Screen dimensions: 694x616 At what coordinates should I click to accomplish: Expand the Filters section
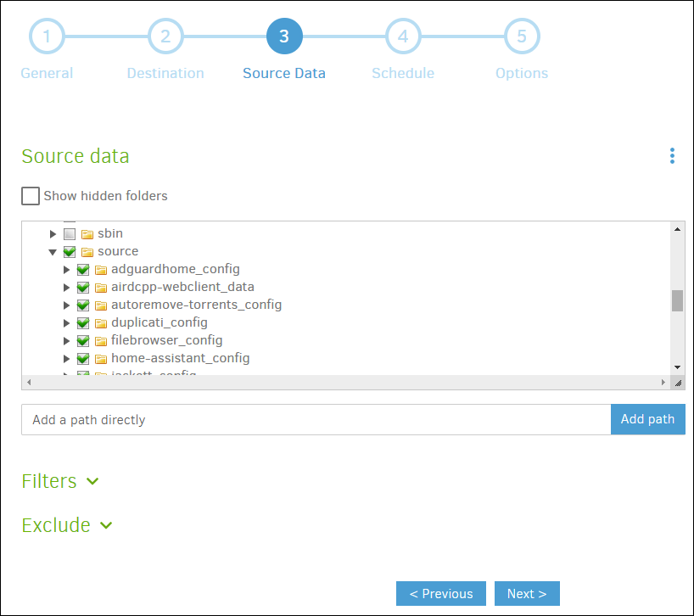click(x=60, y=481)
